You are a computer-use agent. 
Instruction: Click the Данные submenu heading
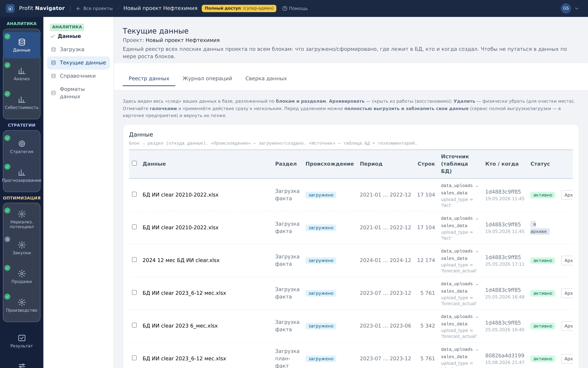tap(69, 36)
